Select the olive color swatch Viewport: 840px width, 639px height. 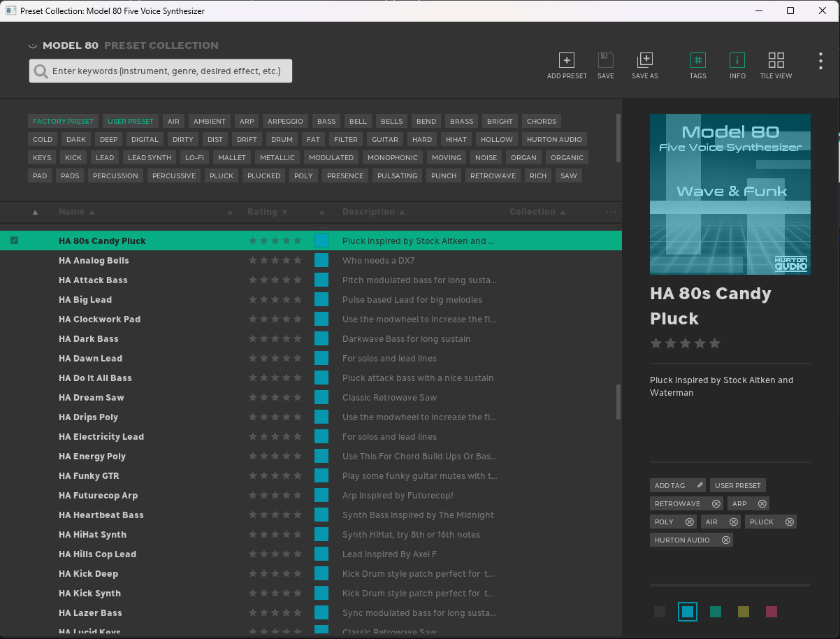(744, 612)
